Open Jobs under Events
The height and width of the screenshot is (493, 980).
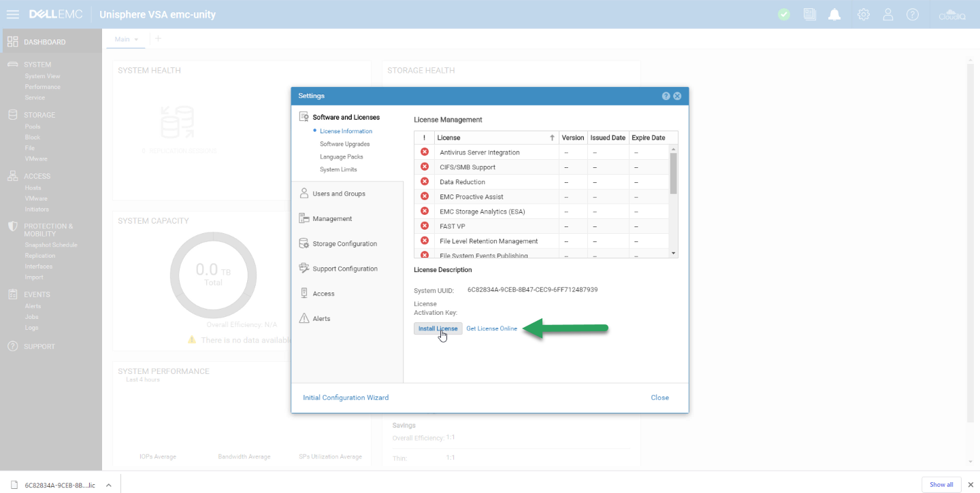[31, 317]
